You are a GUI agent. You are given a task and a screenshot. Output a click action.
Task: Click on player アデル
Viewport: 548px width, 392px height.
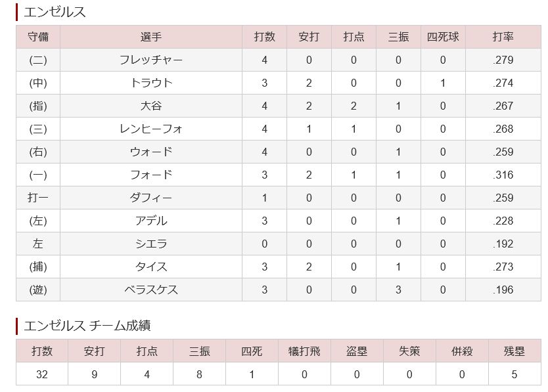150,221
